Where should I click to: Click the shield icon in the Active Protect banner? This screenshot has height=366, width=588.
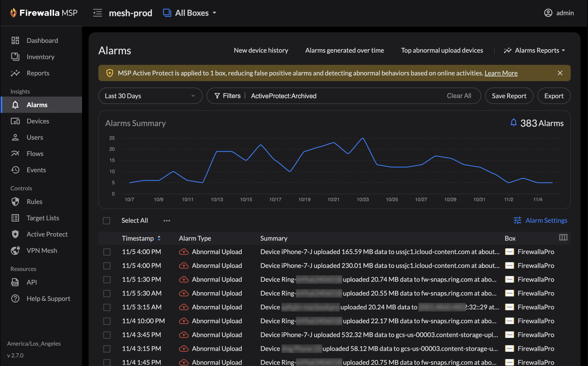point(110,73)
